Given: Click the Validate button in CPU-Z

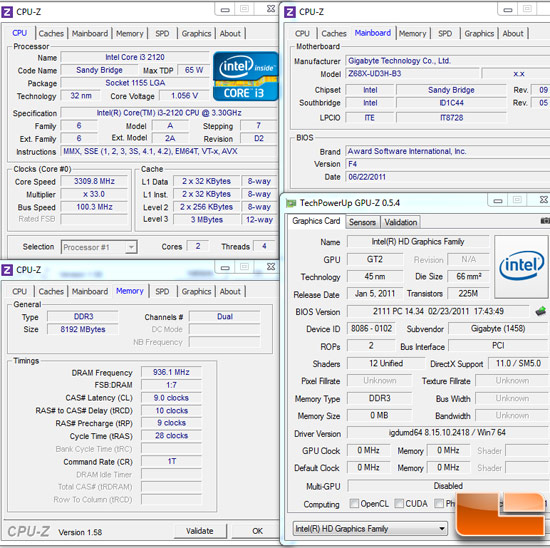Looking at the screenshot, I should click(x=200, y=531).
